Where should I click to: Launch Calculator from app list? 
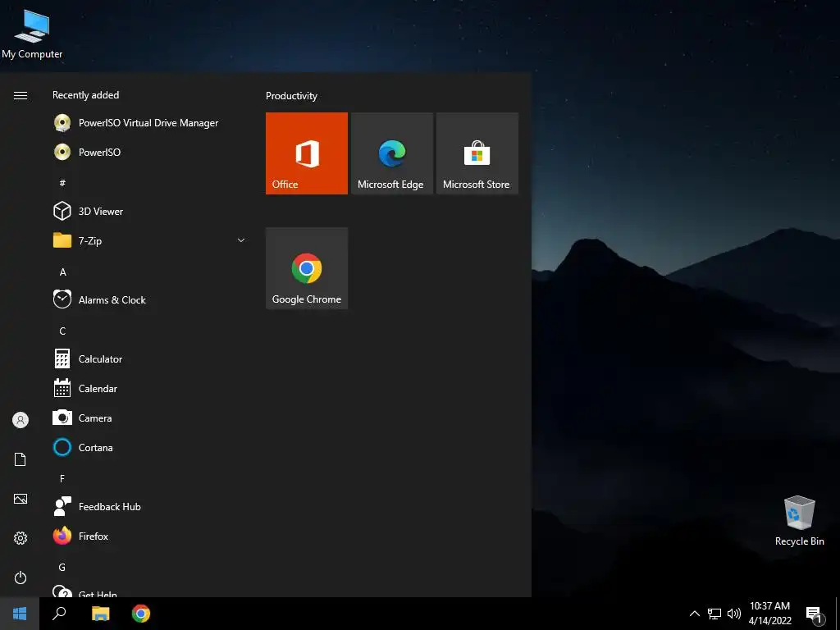150,359
